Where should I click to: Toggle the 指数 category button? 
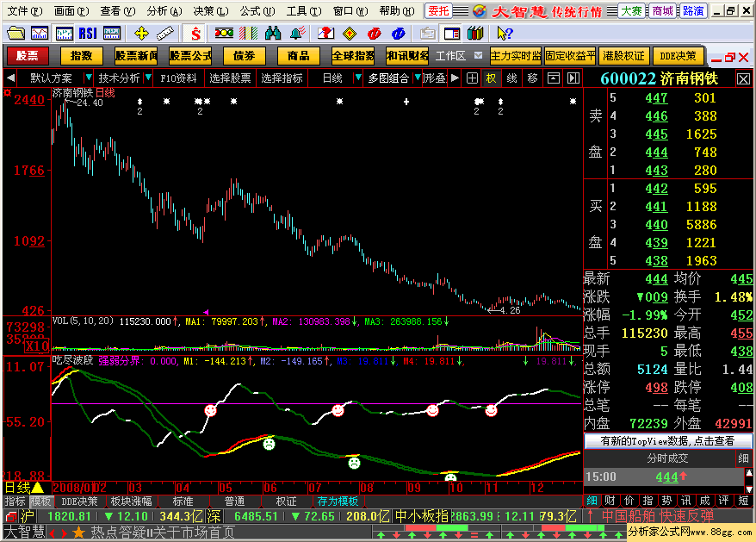click(x=81, y=56)
